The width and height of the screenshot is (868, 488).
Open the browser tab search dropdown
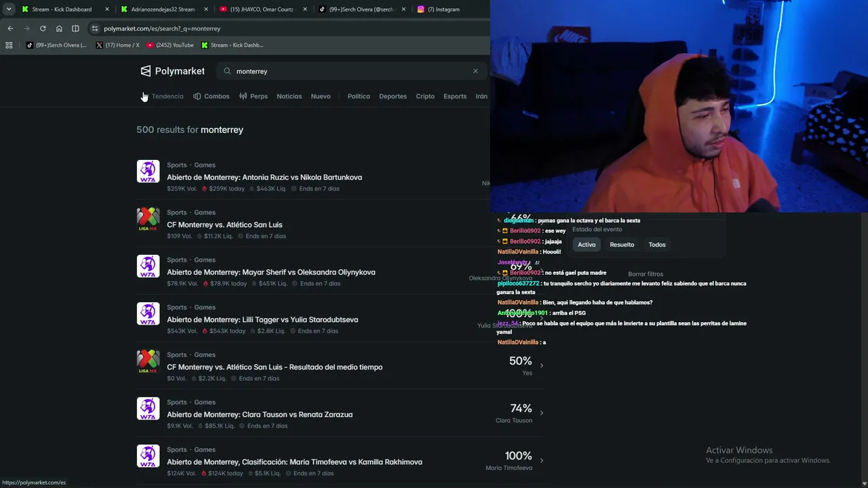pyautogui.click(x=9, y=9)
